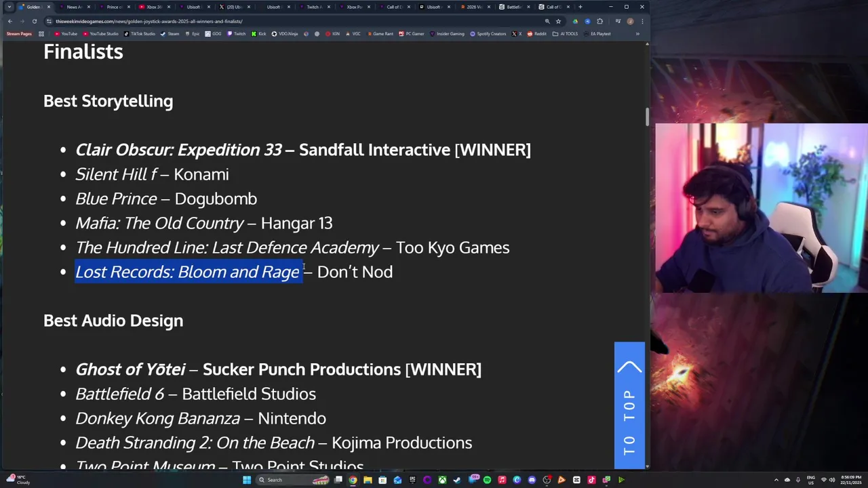Screen dimensions: 868x488
Task: Open Game Rant bookmark
Action: (379, 33)
